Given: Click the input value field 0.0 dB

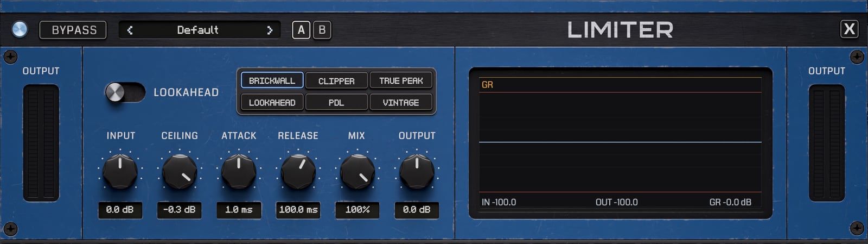Looking at the screenshot, I should [120, 210].
